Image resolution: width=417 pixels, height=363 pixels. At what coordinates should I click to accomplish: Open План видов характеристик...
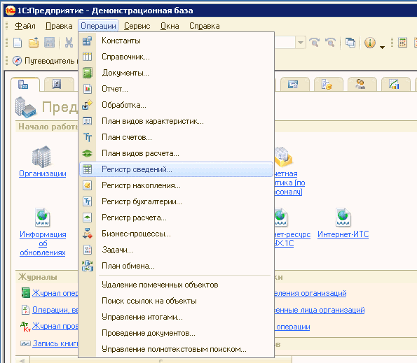[176, 121]
